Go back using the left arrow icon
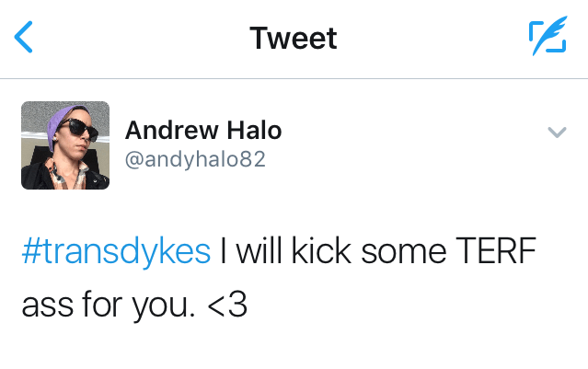Screen dimensions: 588x369 pos(25,38)
